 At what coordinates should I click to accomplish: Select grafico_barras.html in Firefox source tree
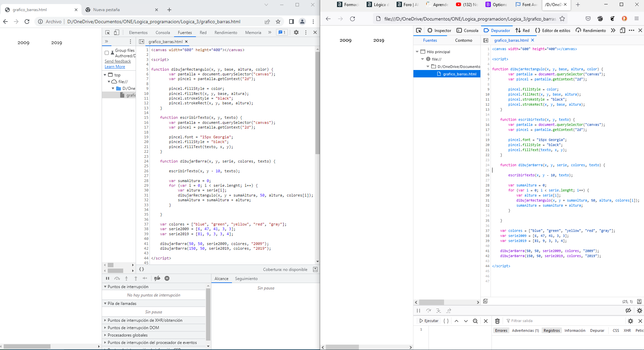(447, 74)
